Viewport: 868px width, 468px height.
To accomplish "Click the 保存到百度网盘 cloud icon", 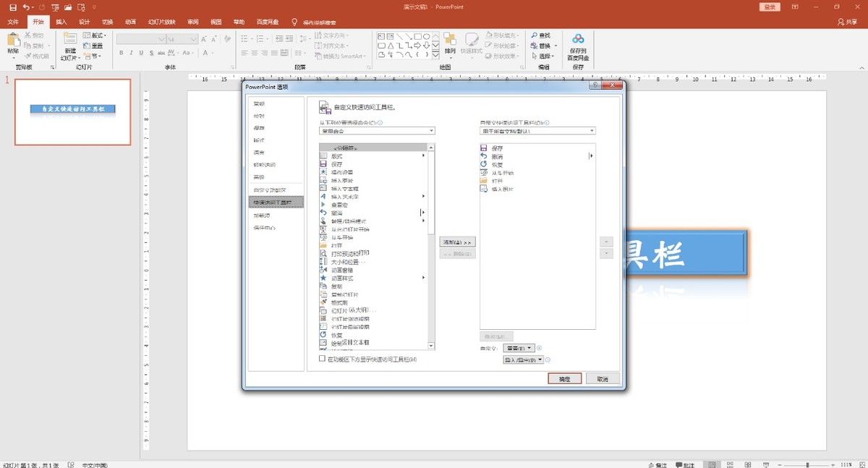I will [578, 40].
